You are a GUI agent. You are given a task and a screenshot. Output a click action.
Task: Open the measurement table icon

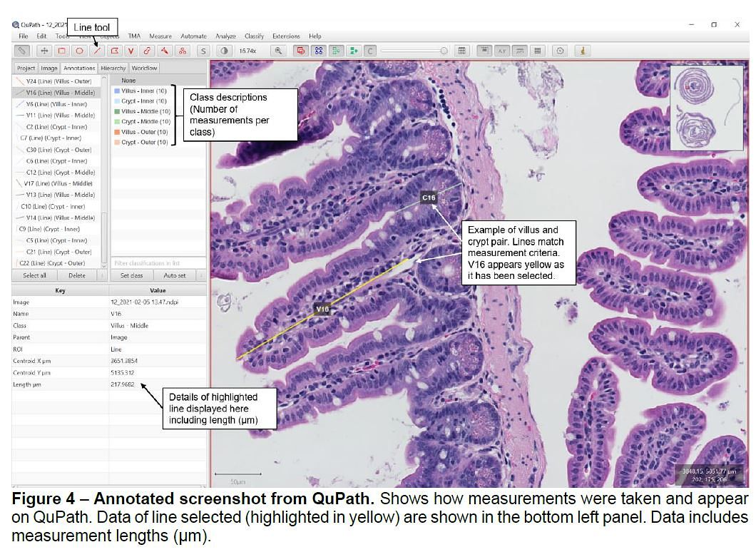tap(462, 51)
